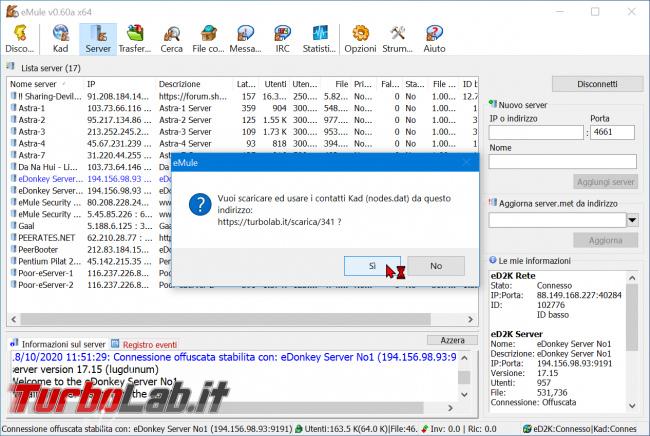Sort by File column header
The width and height of the screenshot is (650, 436).
(335, 84)
